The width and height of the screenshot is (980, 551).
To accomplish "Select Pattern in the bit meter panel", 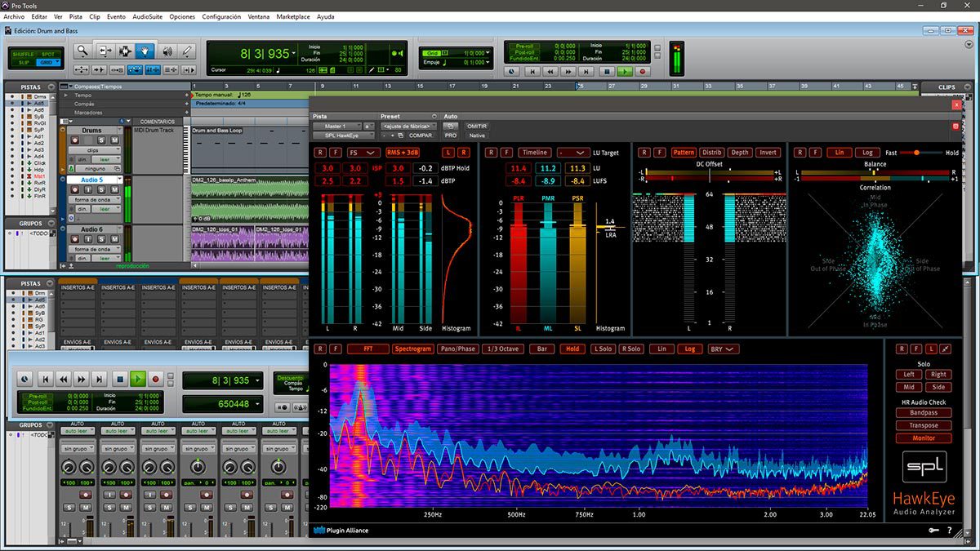I will click(684, 153).
